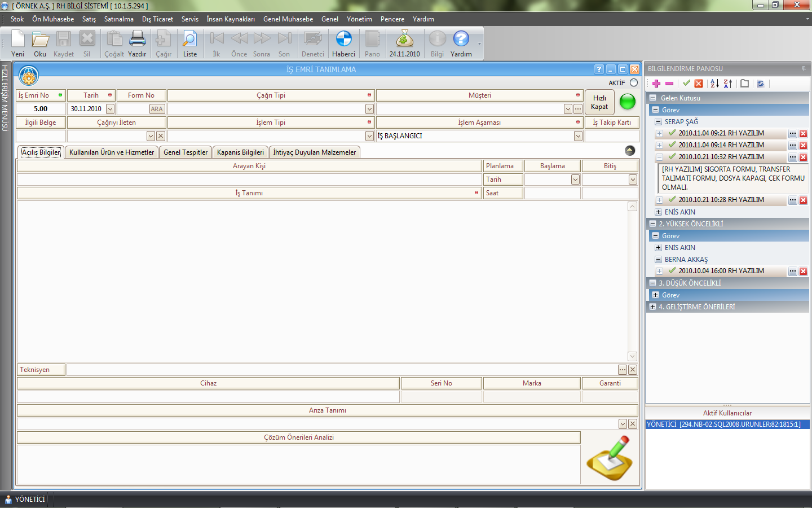
Task: Open the İşlem Aşaması dropdown arrow
Action: tap(578, 136)
